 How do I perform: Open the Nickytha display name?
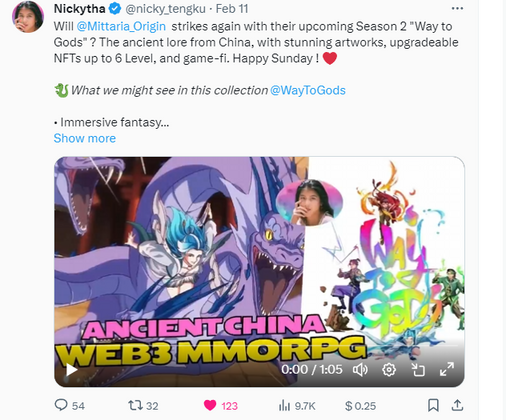[80, 9]
